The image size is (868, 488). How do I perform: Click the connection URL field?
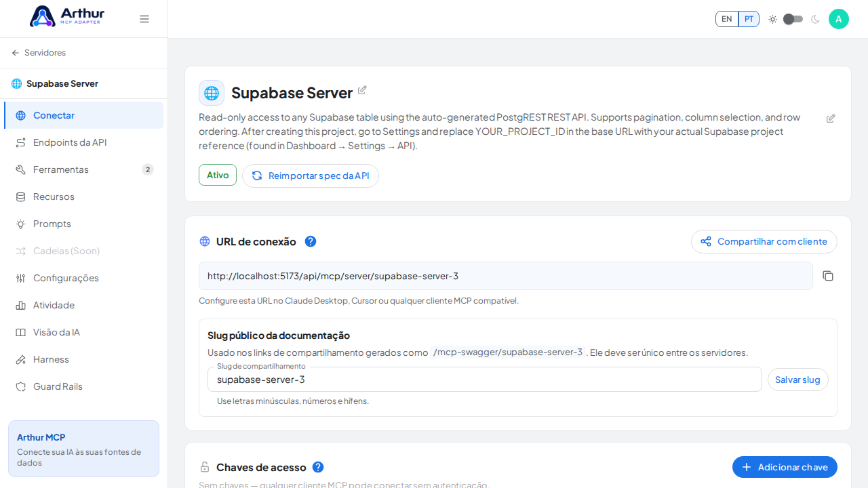(x=506, y=276)
